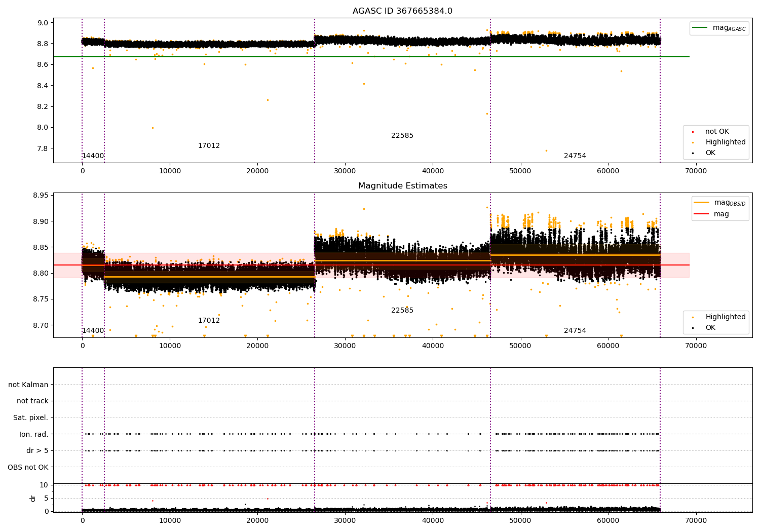Click the 'OBS not OK' row label
The image size is (760, 532).
coord(28,467)
